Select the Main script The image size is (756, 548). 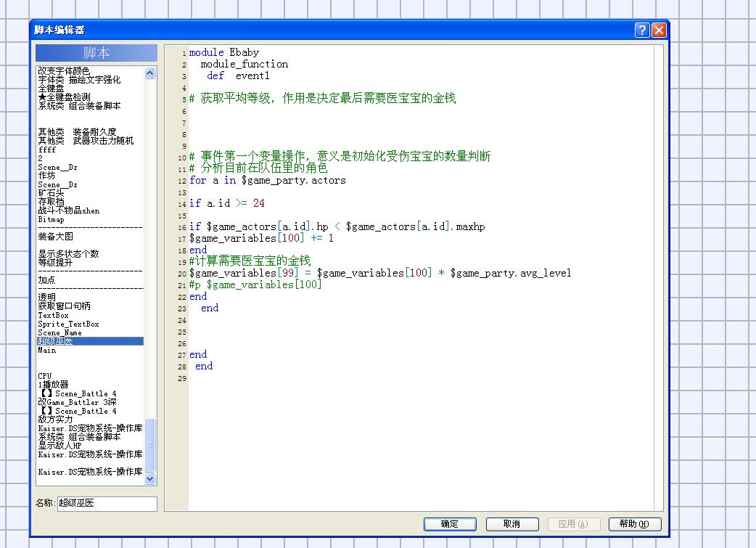[46, 351]
